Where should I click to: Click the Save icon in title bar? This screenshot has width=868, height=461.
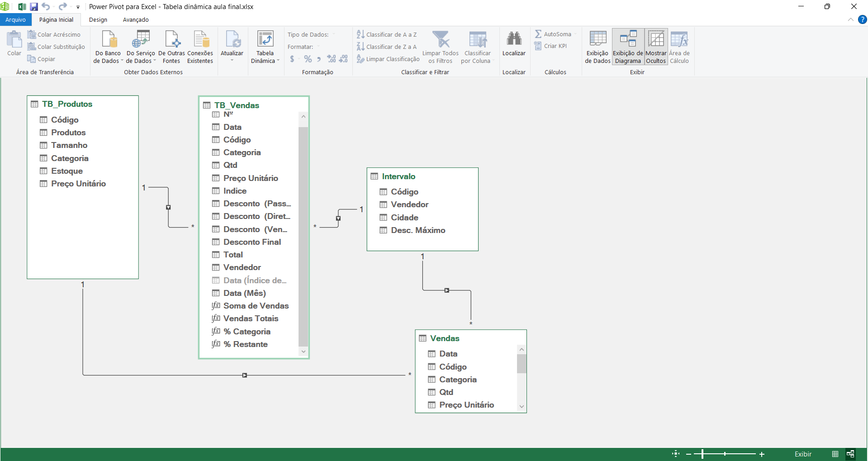[34, 6]
